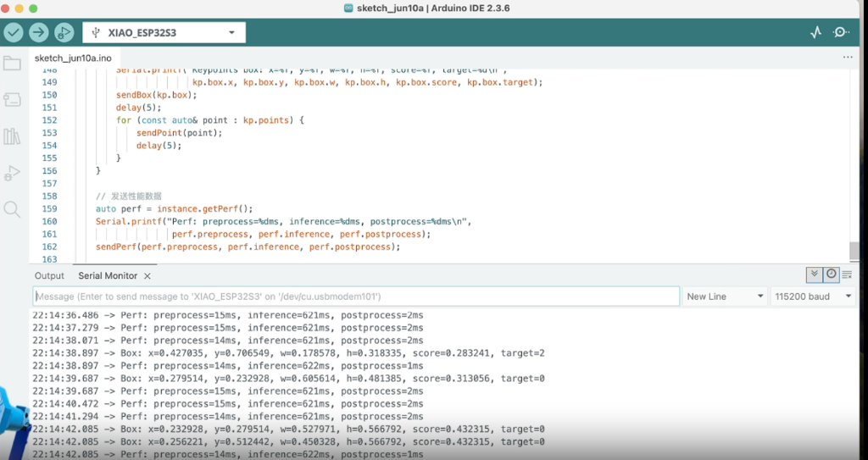This screenshot has height=460, width=868.
Task: Open the Sketchbook folder sidebar icon
Action: coord(12,63)
